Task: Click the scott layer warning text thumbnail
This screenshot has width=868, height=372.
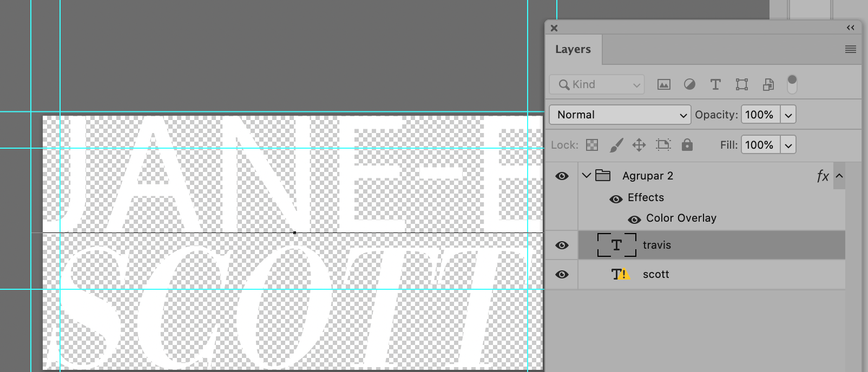Action: pos(621,274)
